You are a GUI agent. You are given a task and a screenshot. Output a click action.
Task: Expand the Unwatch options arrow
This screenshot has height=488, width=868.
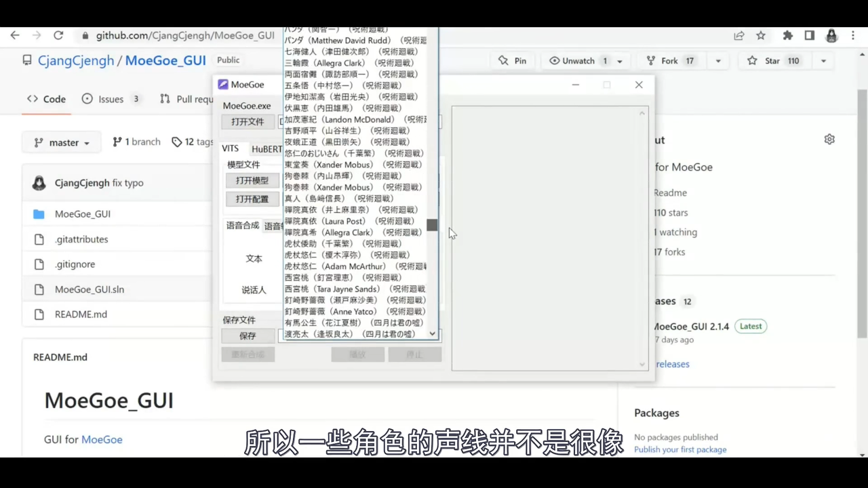point(620,61)
